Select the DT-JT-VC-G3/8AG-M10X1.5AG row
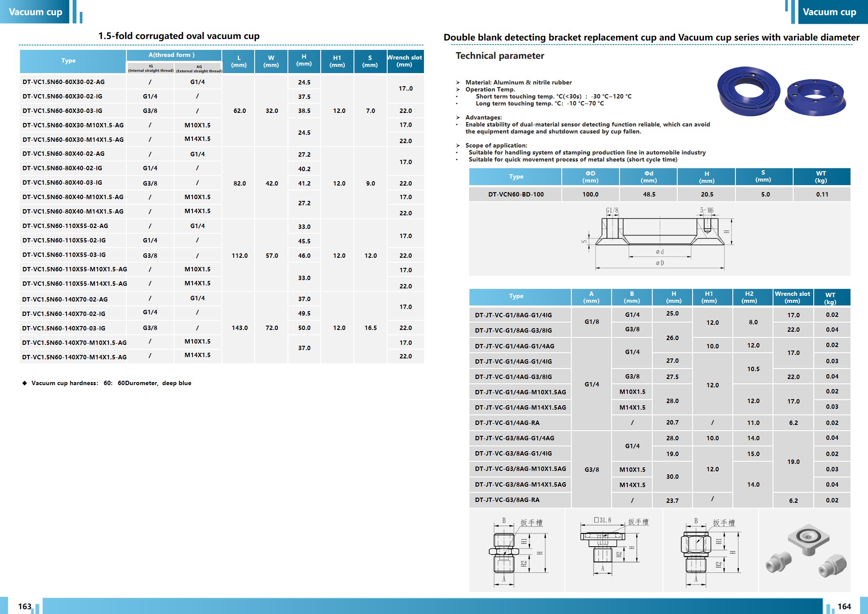Image resolution: width=868 pixels, height=614 pixels. (x=520, y=469)
